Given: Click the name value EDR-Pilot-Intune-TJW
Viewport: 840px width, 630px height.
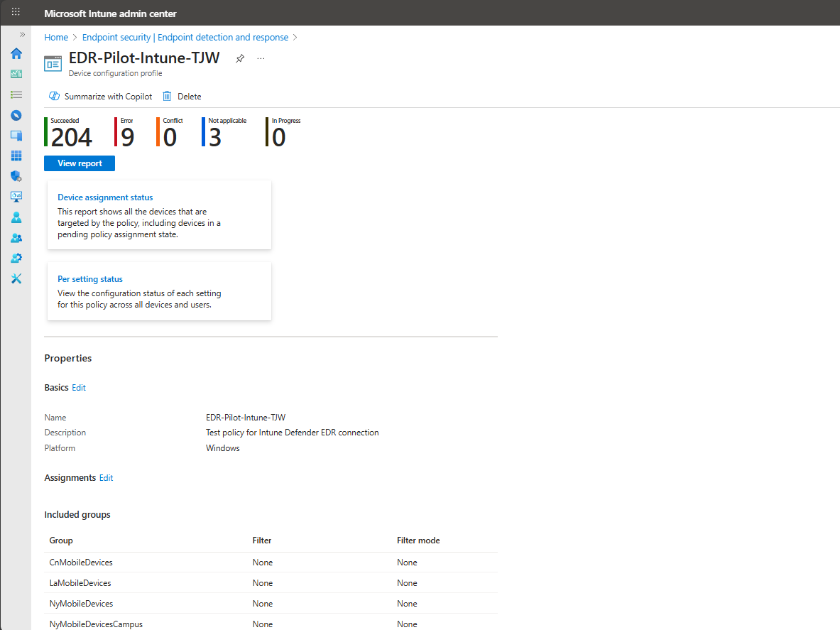Looking at the screenshot, I should tap(246, 418).
